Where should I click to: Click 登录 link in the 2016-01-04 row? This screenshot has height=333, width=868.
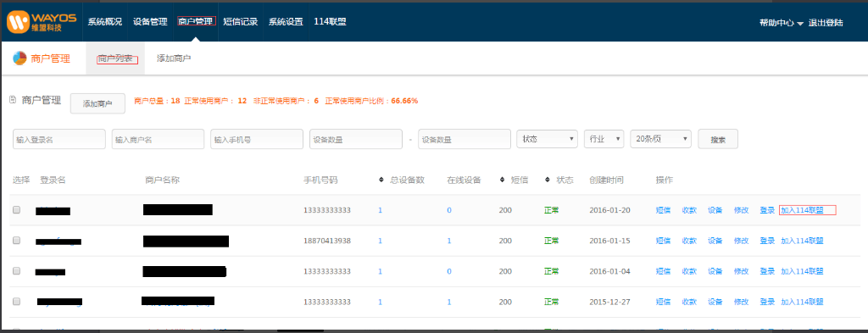pyautogui.click(x=767, y=271)
